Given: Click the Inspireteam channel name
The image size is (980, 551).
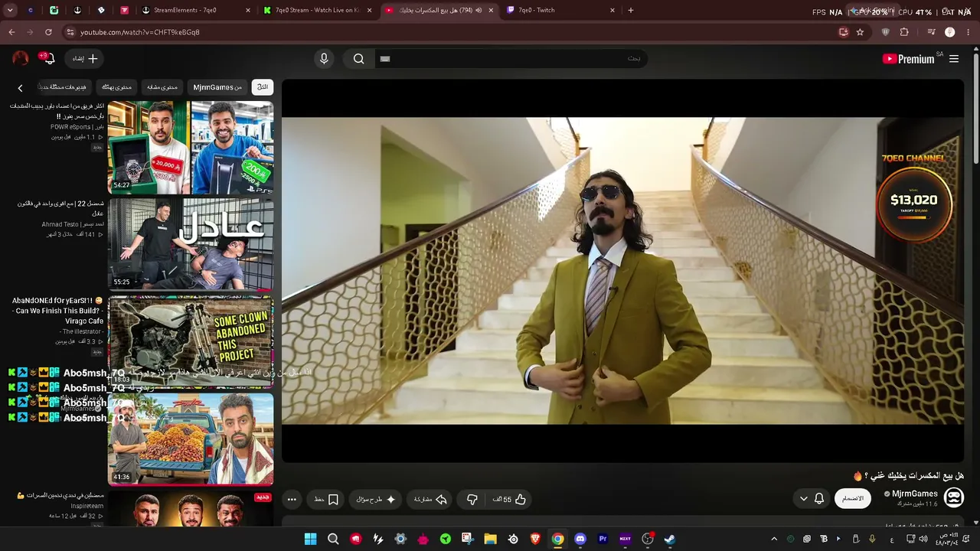Looking at the screenshot, I should click(x=87, y=506).
